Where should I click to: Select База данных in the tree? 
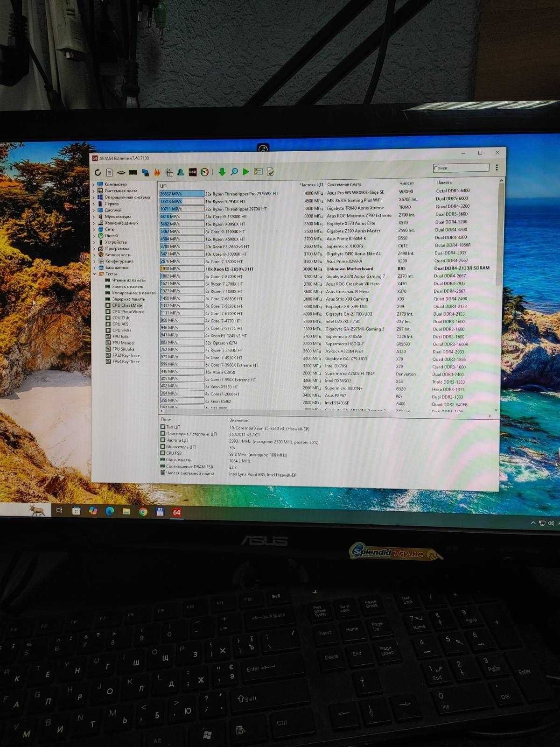point(117,268)
